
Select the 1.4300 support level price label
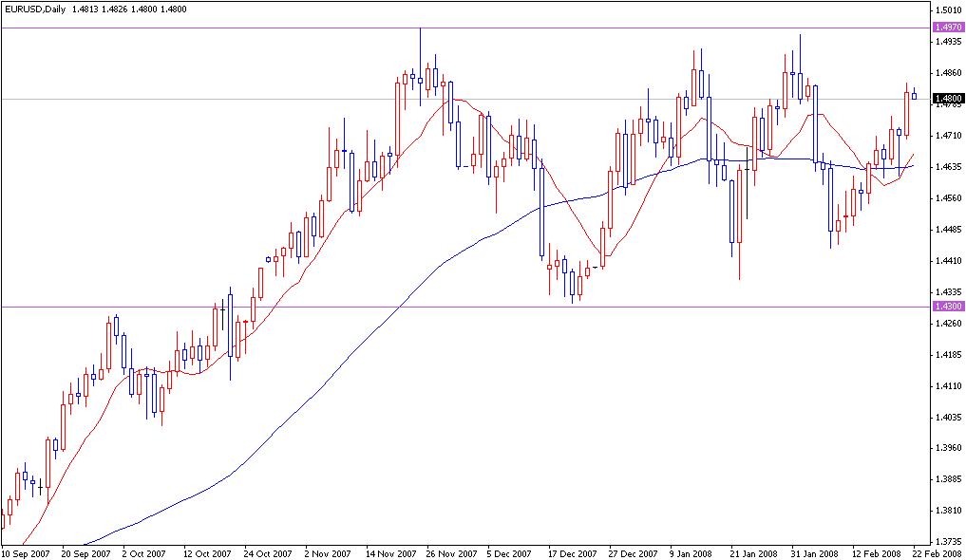948,306
